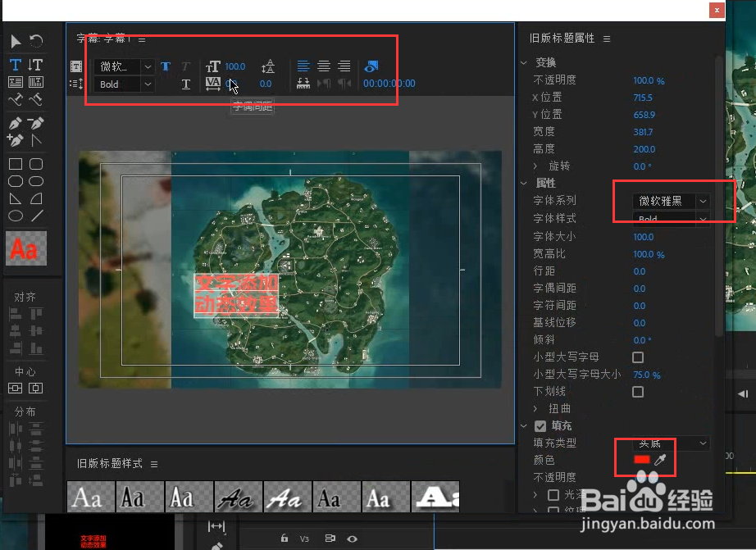Select the Rounded Corner Rectangle tool
The image size is (756, 550).
point(36,164)
